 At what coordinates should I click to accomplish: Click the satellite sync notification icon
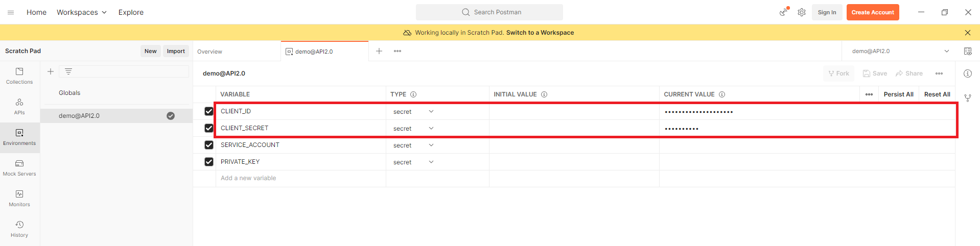pyautogui.click(x=784, y=12)
